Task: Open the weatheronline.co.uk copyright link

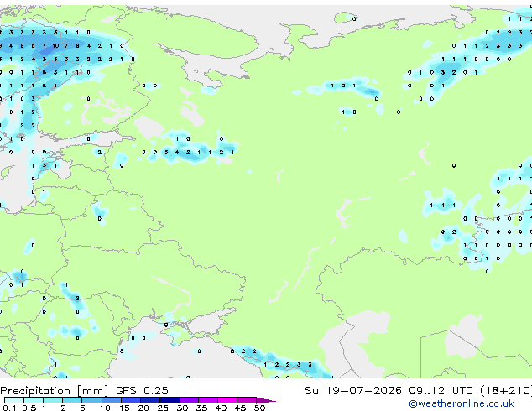Action: pos(461,403)
